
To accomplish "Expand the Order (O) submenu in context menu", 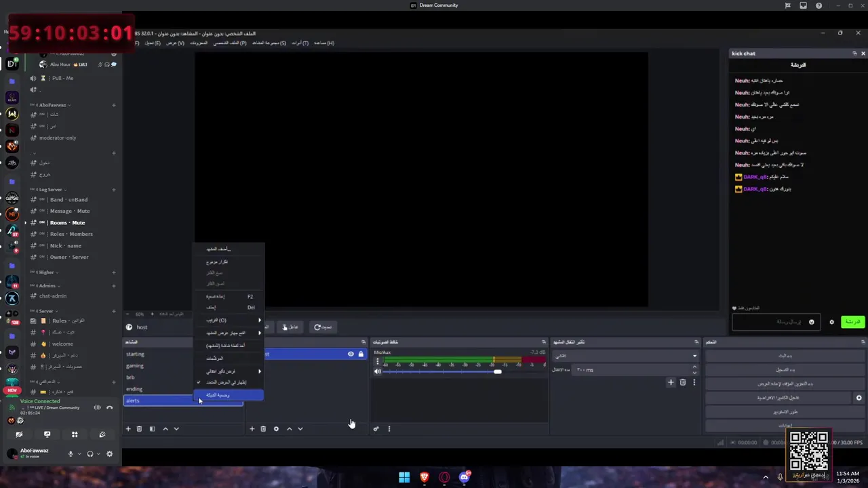I will point(228,320).
